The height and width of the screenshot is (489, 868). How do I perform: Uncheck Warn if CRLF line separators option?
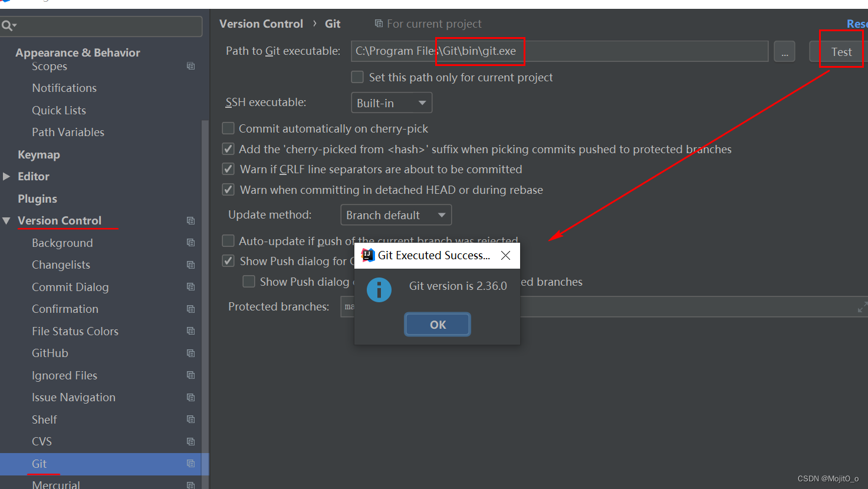pos(228,169)
